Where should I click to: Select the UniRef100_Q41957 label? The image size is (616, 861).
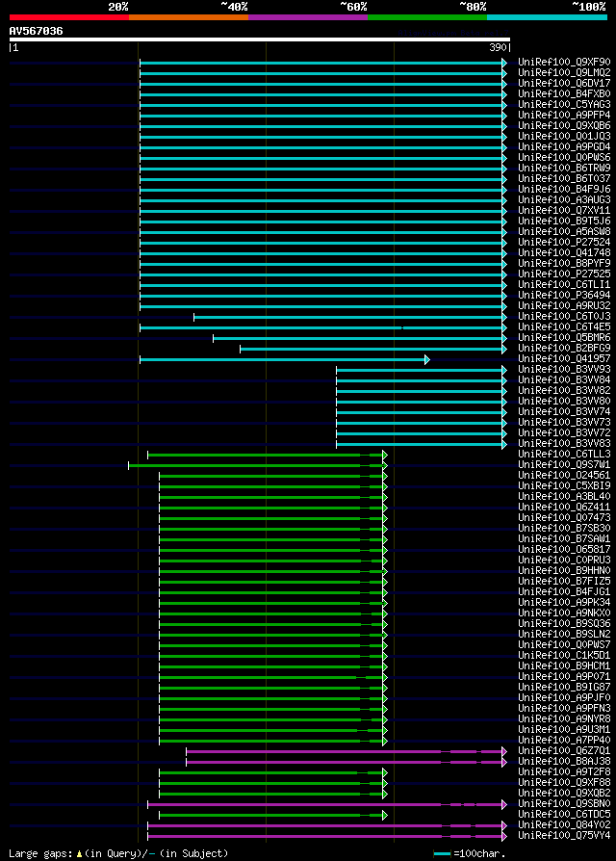click(x=564, y=358)
